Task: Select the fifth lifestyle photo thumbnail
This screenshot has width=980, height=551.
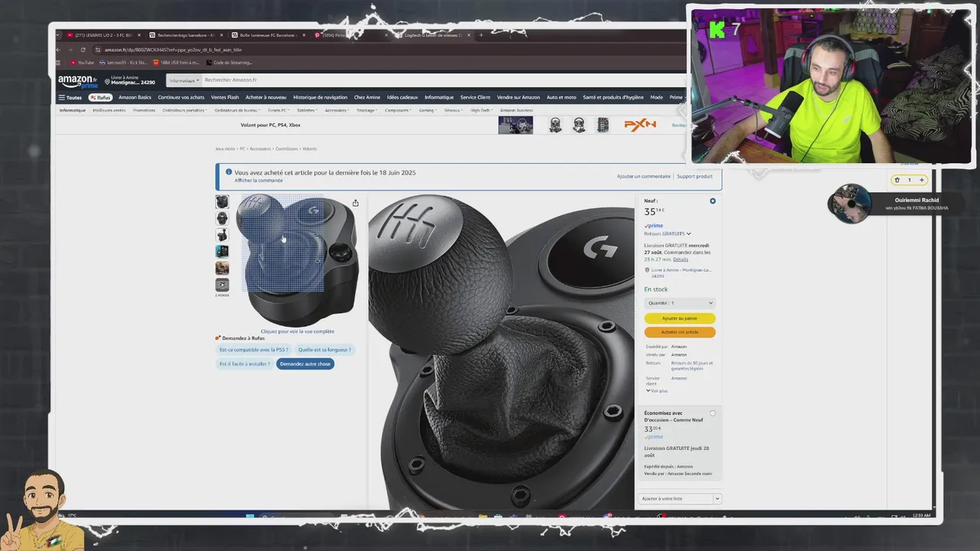Action: [x=222, y=268]
